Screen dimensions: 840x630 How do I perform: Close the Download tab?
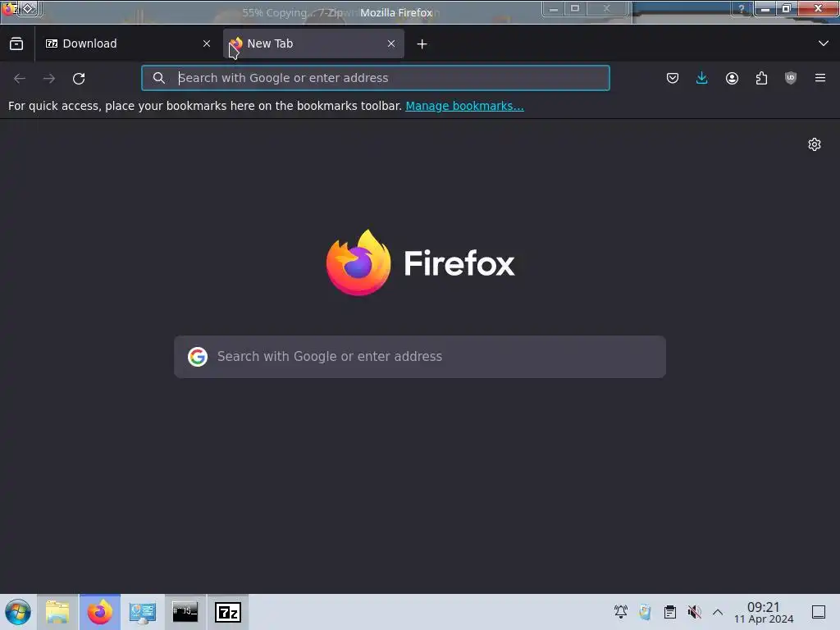pos(207,43)
